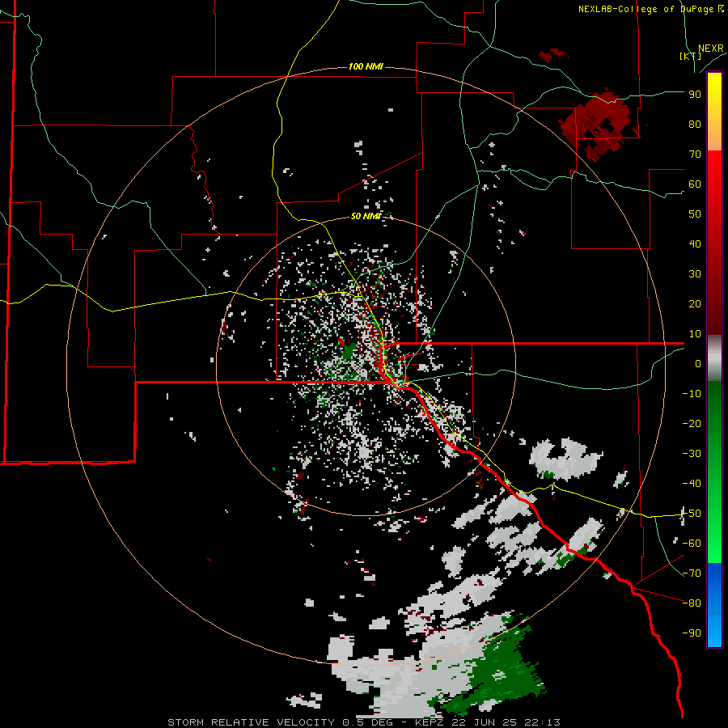
Task: Click the -30 scale label
Action: (x=692, y=454)
